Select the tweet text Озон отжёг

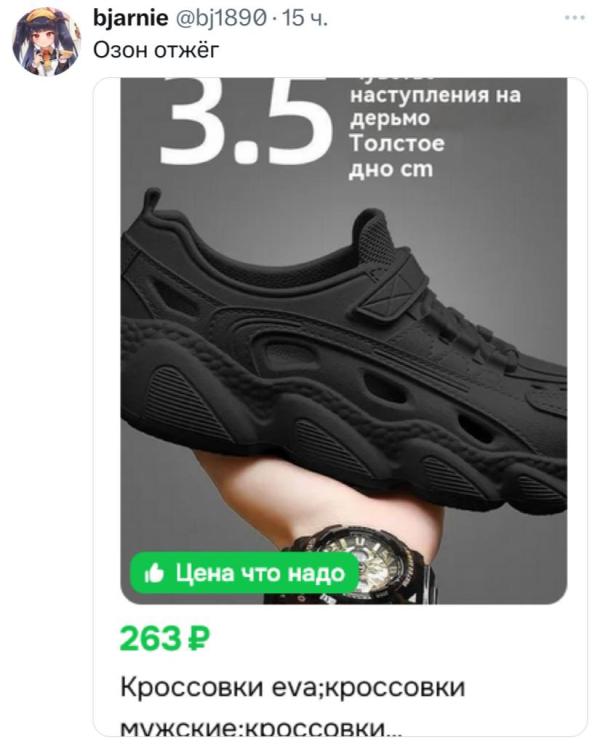156,50
